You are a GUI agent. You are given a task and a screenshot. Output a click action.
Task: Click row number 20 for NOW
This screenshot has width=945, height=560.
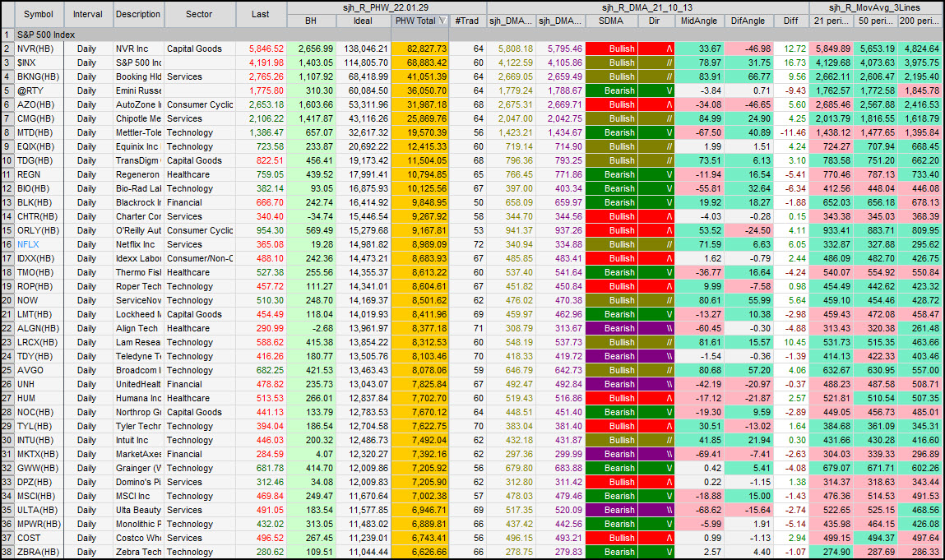[7, 300]
